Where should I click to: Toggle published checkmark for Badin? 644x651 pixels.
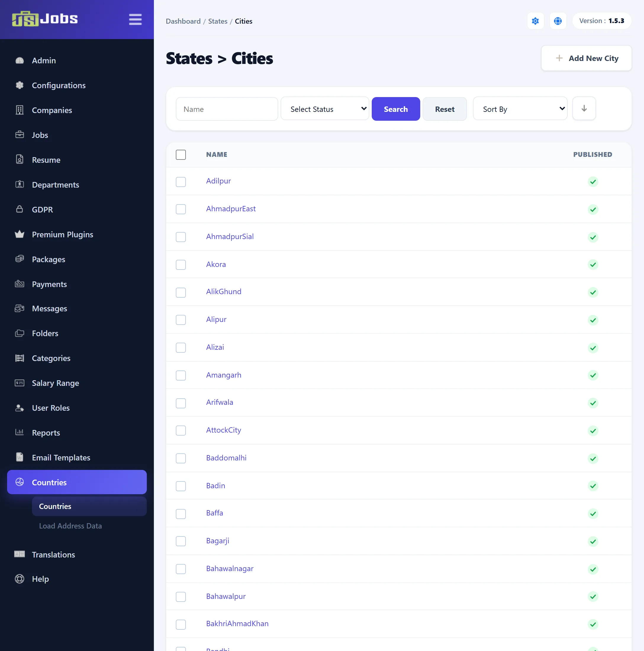(593, 486)
